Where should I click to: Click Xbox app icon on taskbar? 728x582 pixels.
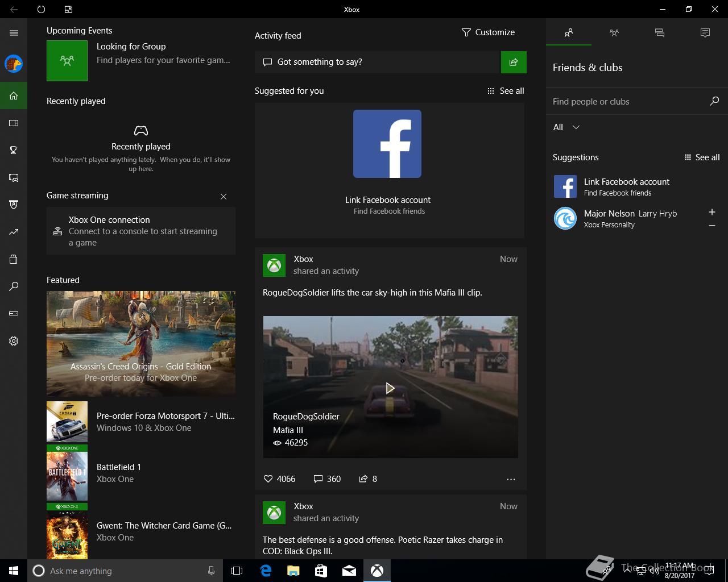pos(377,571)
